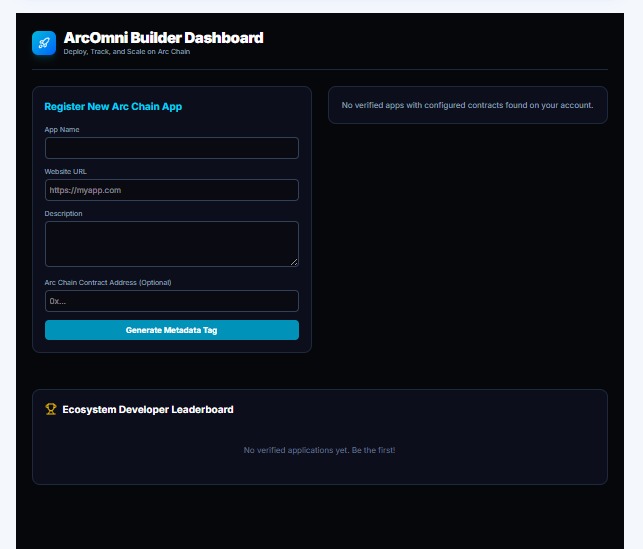The image size is (643, 549).
Task: Click the 'Deploy, Track, and Scale on Arc Chain' tagline
Action: (127, 52)
